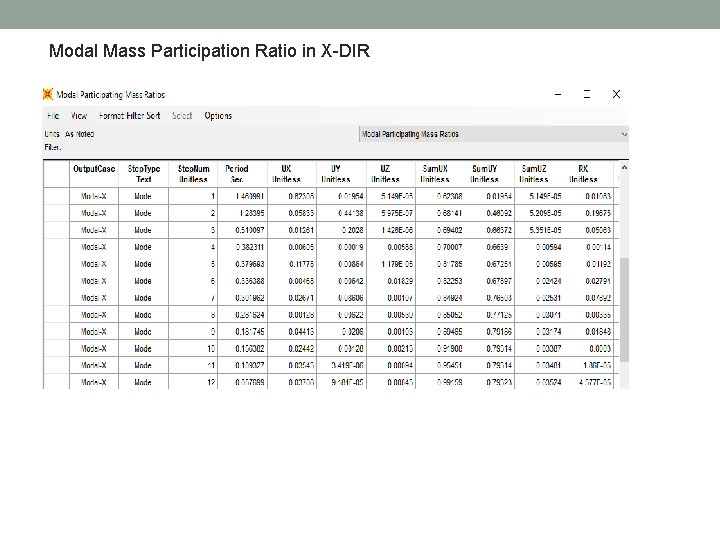Image resolution: width=720 pixels, height=540 pixels.
Task: Expand the Modal Participating Mass Ratios table dropdown
Action: (494, 134)
